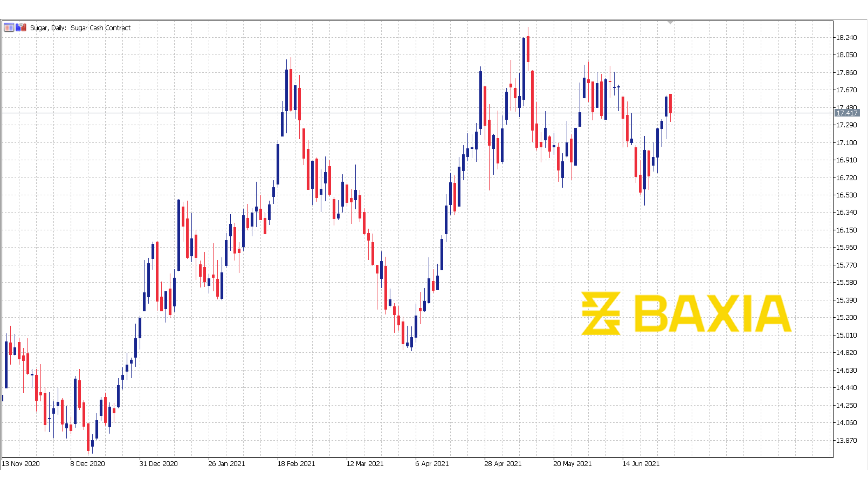Click the '13 Nov 2020' date label
This screenshot has height=489, width=868.
click(21, 464)
